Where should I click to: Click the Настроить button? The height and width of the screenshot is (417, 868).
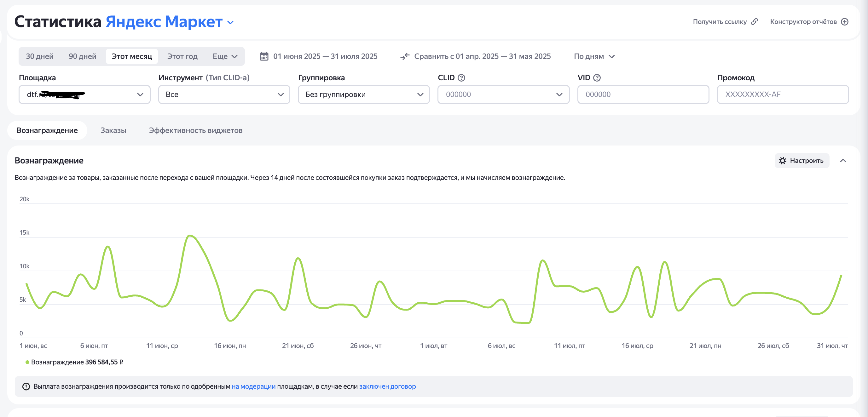coord(802,161)
